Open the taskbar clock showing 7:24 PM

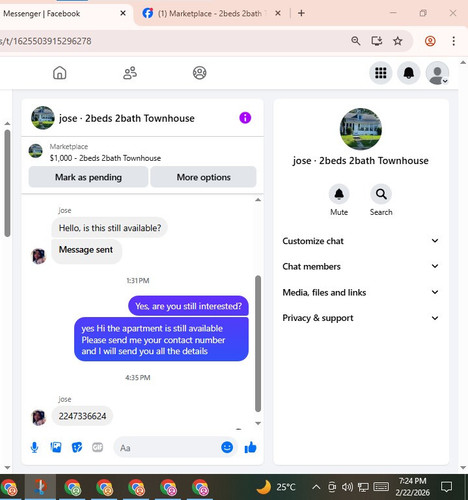point(413,487)
